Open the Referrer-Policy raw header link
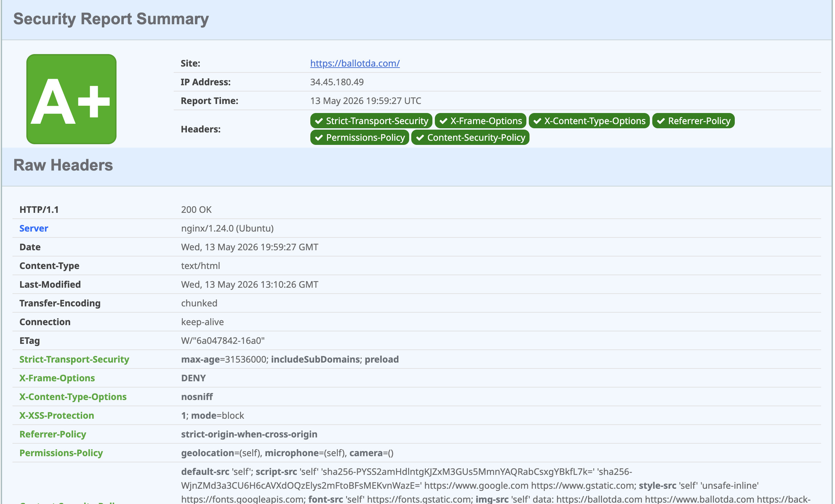This screenshot has width=835, height=504. [x=53, y=434]
